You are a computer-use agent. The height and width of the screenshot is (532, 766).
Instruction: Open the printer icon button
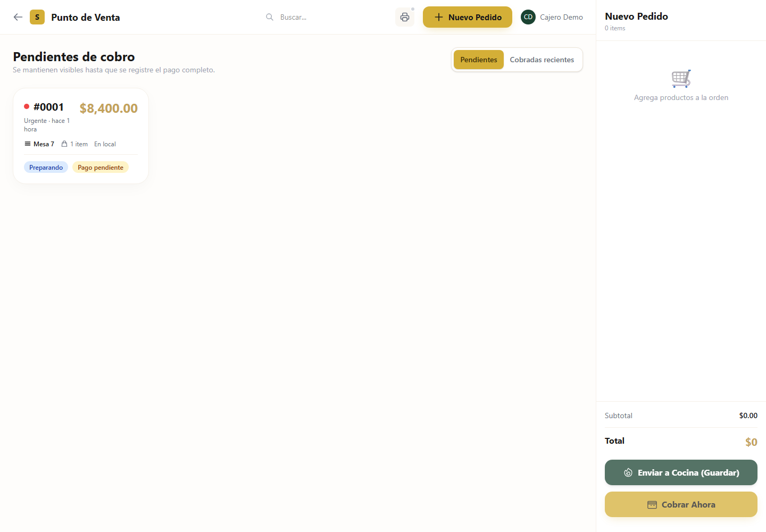click(405, 17)
